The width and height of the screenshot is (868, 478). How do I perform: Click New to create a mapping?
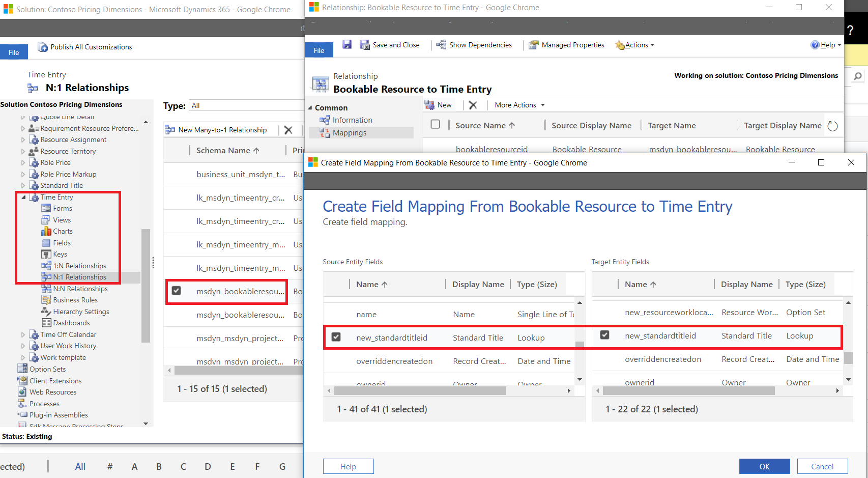click(440, 105)
